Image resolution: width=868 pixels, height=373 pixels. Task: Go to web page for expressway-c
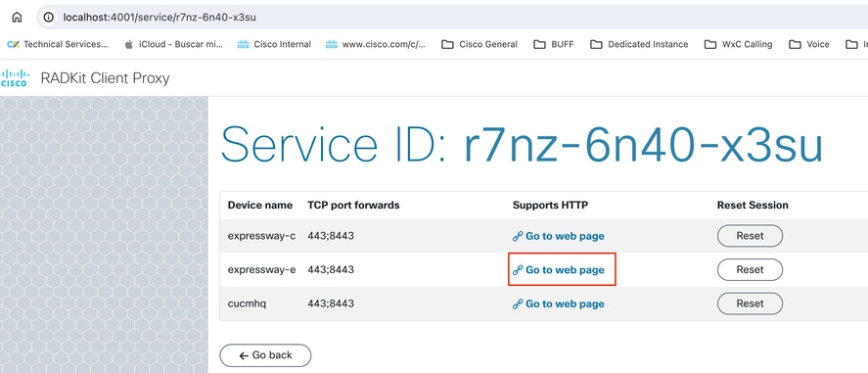coord(559,236)
